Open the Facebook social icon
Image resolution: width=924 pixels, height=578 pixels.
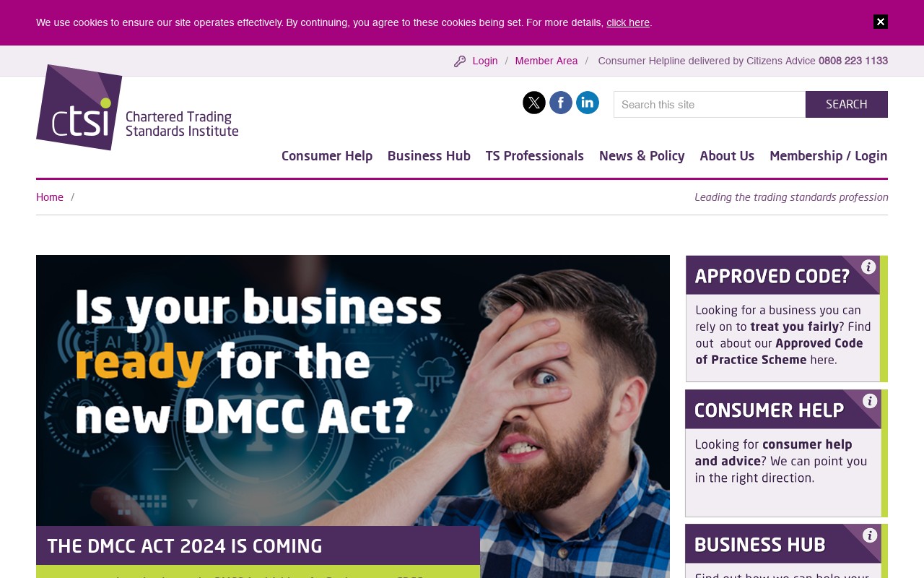(561, 103)
